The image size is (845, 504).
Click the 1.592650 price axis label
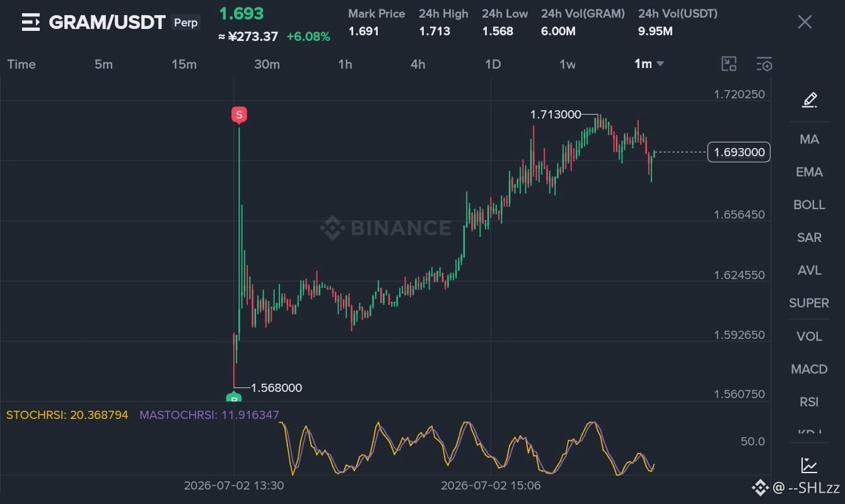[x=739, y=335]
